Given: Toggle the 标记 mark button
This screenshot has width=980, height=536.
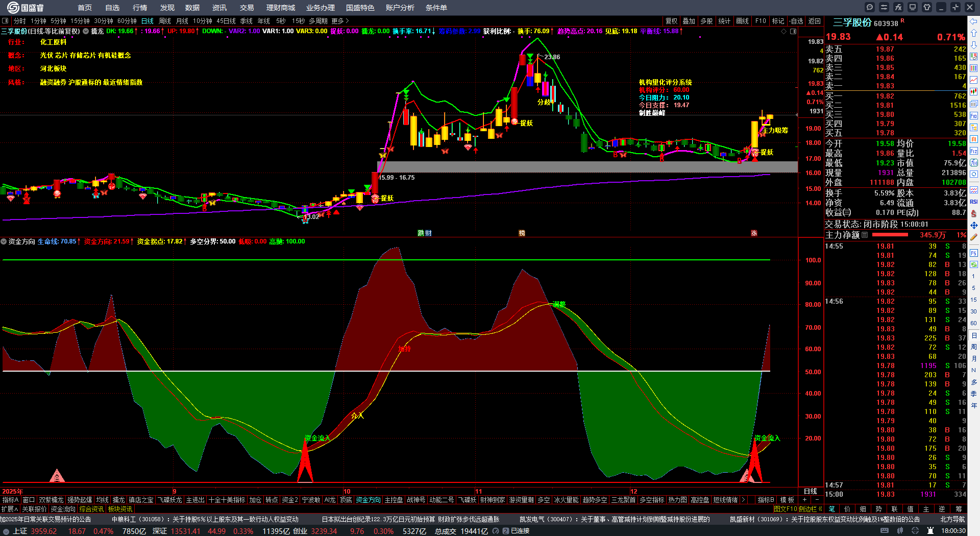Looking at the screenshot, I should click(778, 21).
